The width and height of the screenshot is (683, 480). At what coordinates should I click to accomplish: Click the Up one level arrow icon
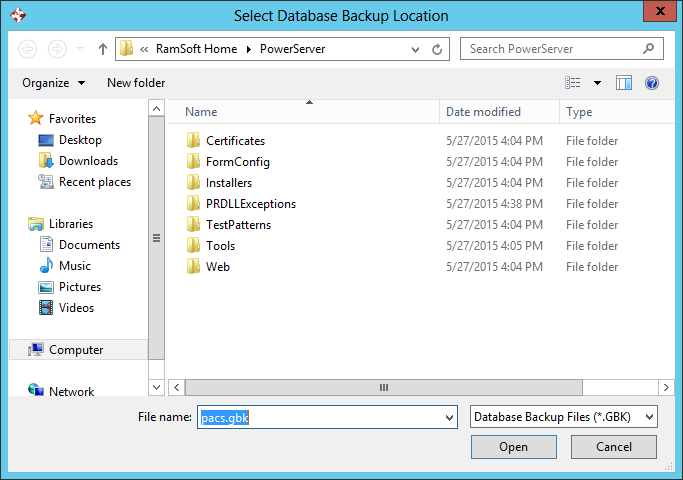click(x=103, y=48)
